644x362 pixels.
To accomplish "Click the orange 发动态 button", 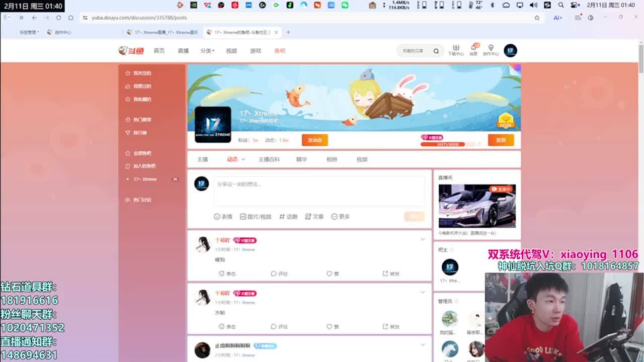I will [x=314, y=140].
